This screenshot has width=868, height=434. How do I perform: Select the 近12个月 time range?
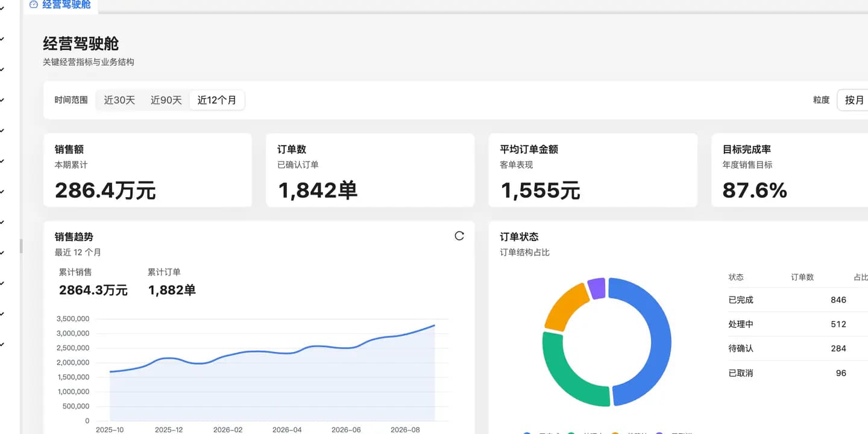pyautogui.click(x=217, y=100)
